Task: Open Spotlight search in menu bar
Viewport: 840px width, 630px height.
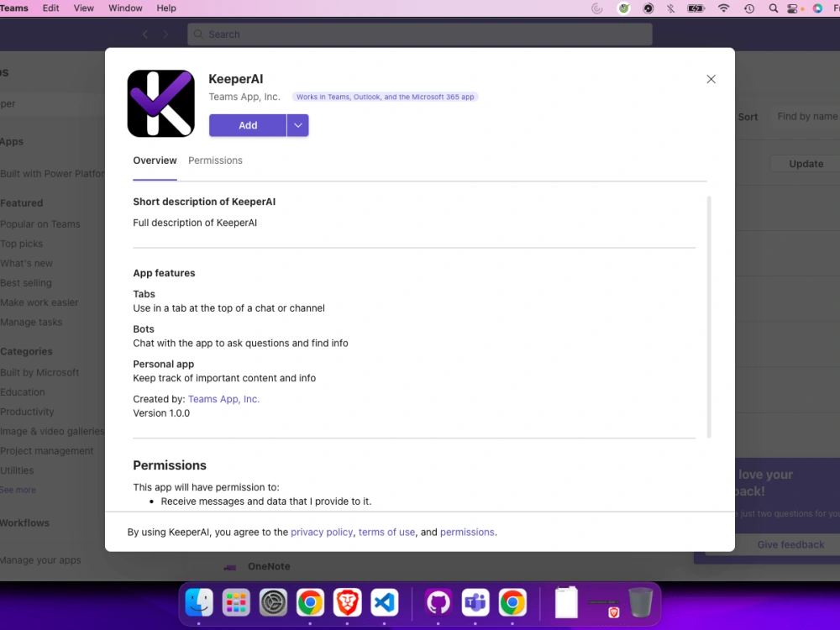Action: pyautogui.click(x=773, y=8)
